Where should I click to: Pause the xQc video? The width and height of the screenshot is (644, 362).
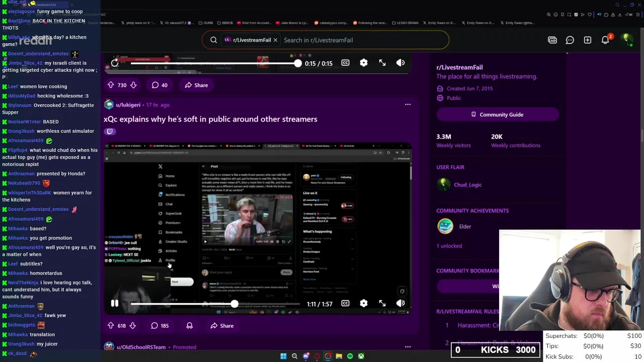(115, 303)
